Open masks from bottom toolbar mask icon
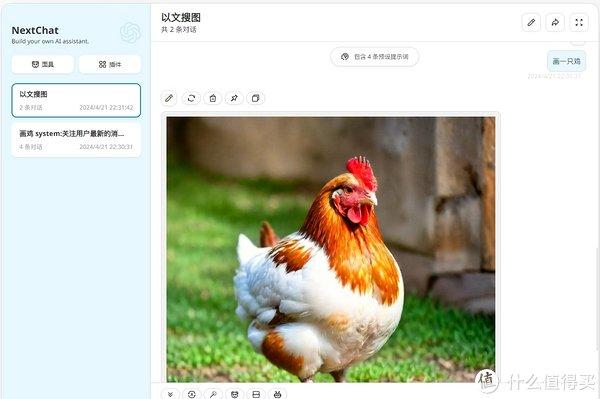Screen dimensions: 600x399 point(235,394)
